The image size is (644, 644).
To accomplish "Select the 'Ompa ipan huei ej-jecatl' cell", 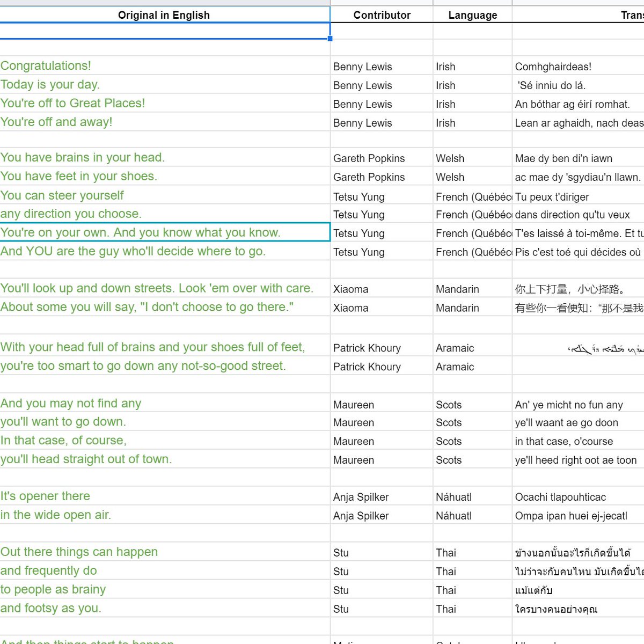I will tap(579, 515).
